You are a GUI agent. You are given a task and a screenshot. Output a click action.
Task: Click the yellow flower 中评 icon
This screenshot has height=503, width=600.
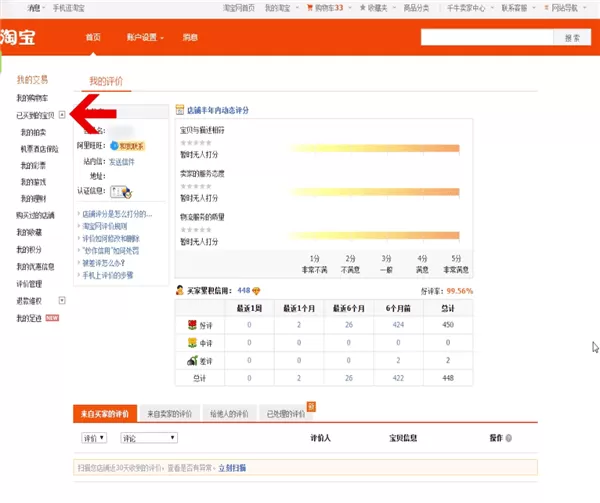[x=192, y=342]
